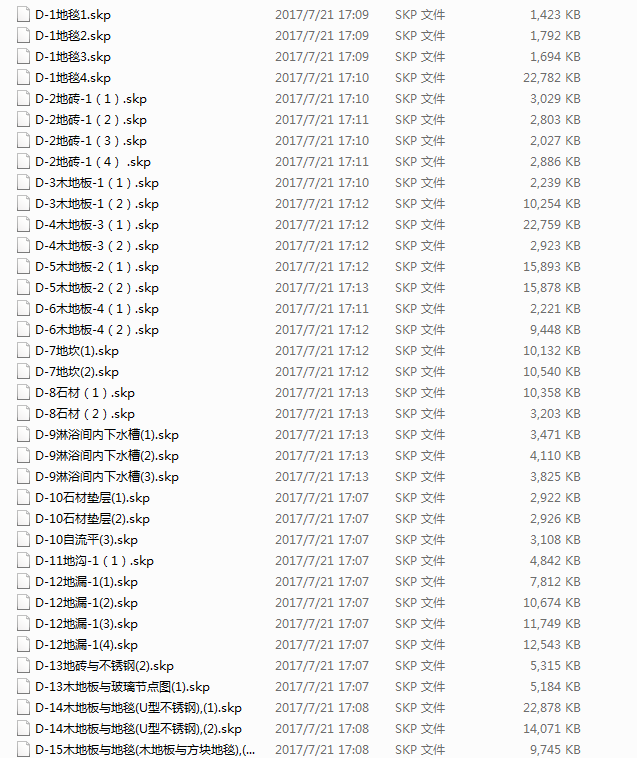Select the icon beside D-2地砖-1（3）.skp
Screen dimensions: 637x758
(23, 141)
